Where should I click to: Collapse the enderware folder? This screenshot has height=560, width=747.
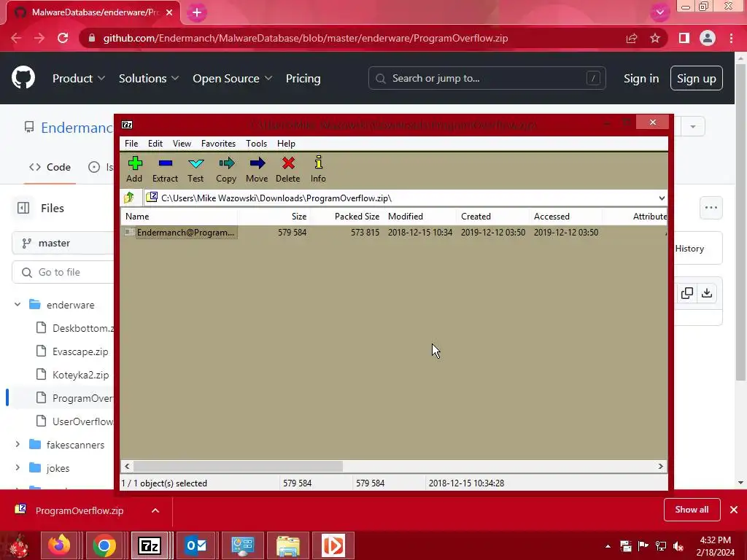[x=18, y=304]
